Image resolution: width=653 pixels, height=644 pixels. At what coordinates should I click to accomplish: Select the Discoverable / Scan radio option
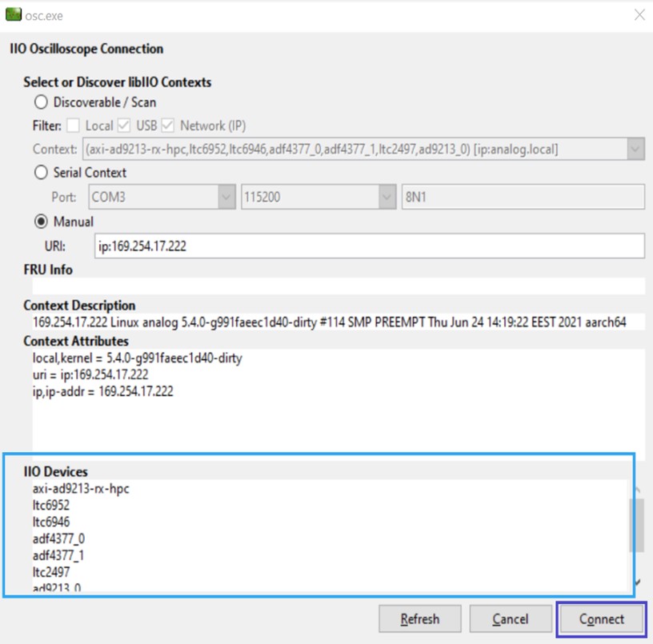tap(40, 102)
